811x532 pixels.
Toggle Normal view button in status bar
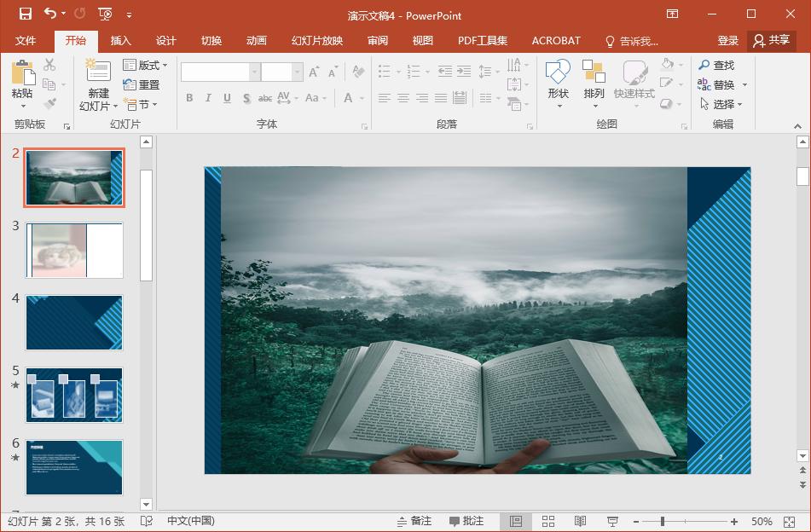(x=516, y=521)
